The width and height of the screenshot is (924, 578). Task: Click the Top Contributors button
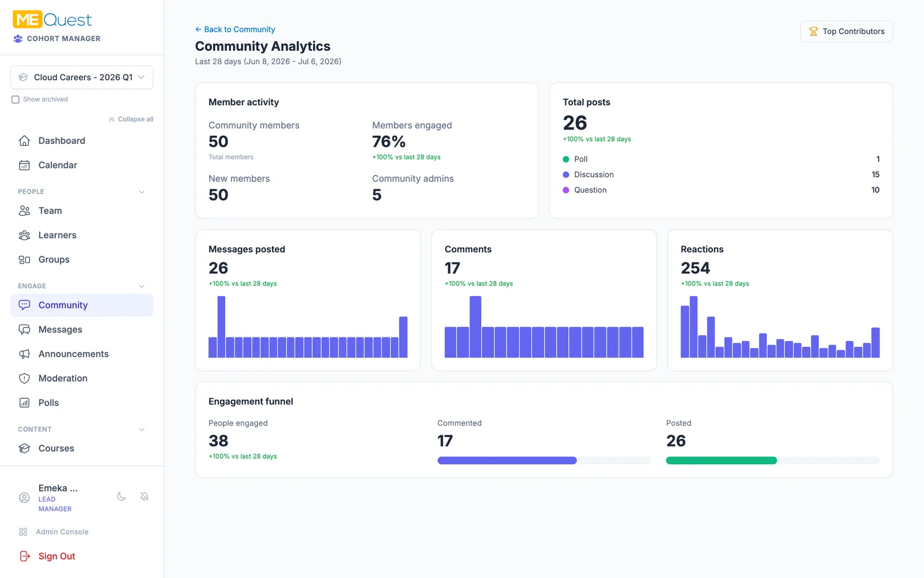(847, 32)
